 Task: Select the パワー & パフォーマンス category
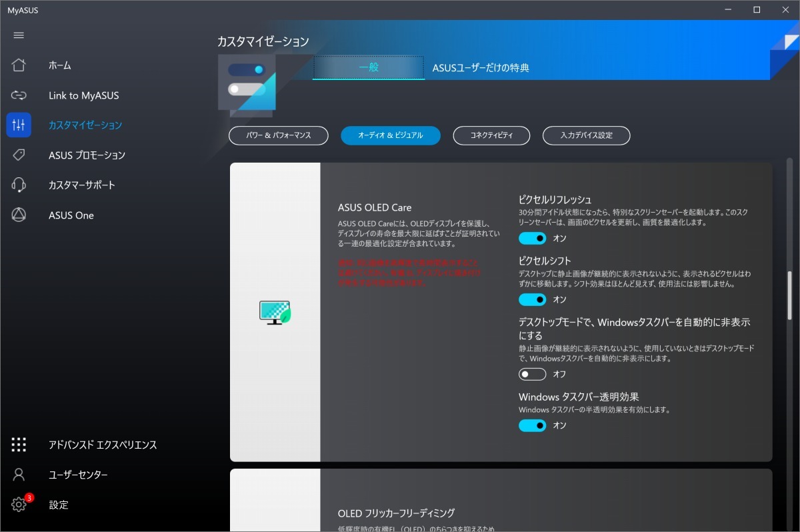tap(279, 135)
